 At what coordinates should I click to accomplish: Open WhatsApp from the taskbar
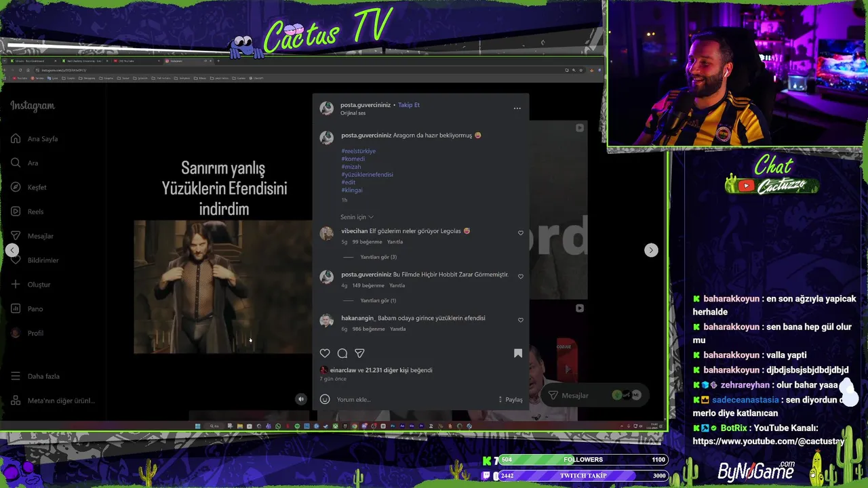coord(278,426)
